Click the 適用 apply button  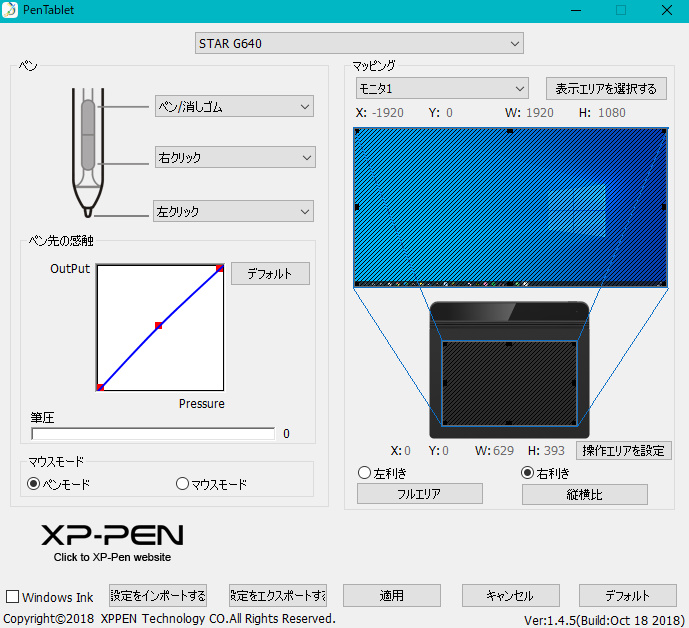click(392, 595)
